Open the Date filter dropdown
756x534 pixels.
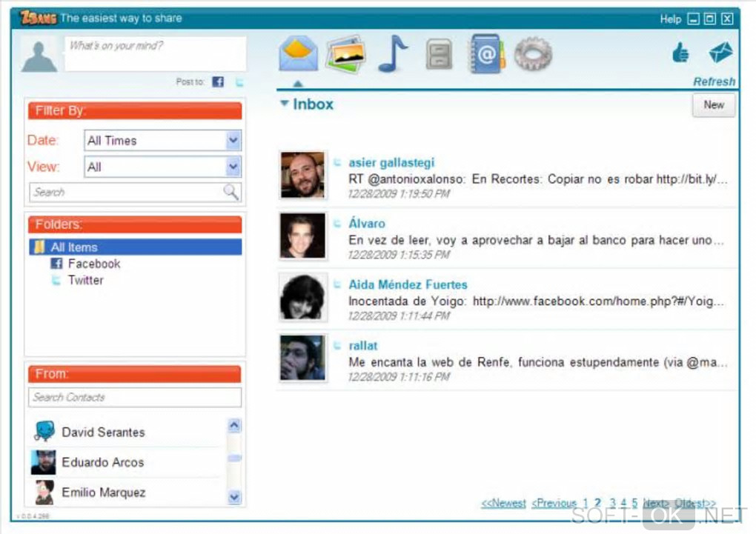233,141
